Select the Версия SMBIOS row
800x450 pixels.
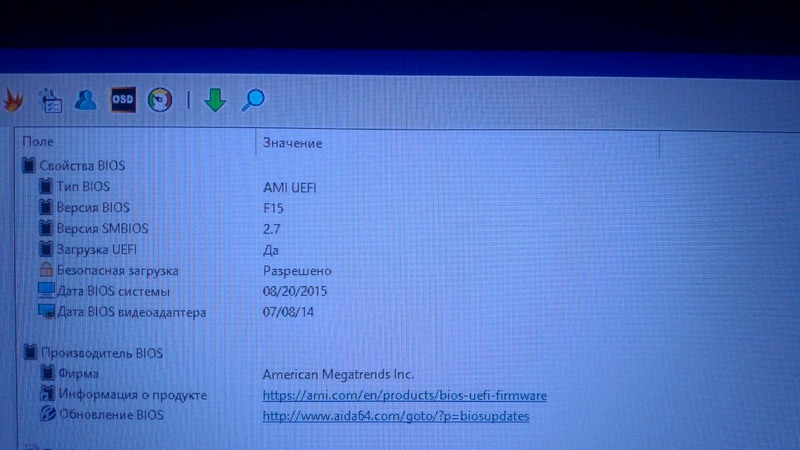point(103,228)
